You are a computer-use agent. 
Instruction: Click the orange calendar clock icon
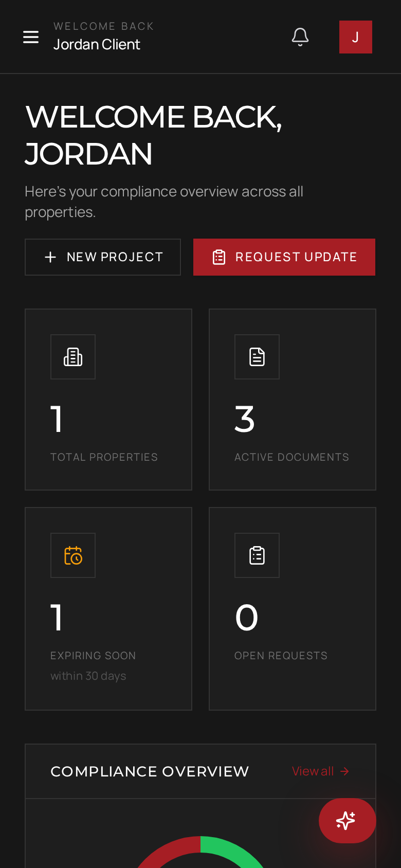coord(73,555)
